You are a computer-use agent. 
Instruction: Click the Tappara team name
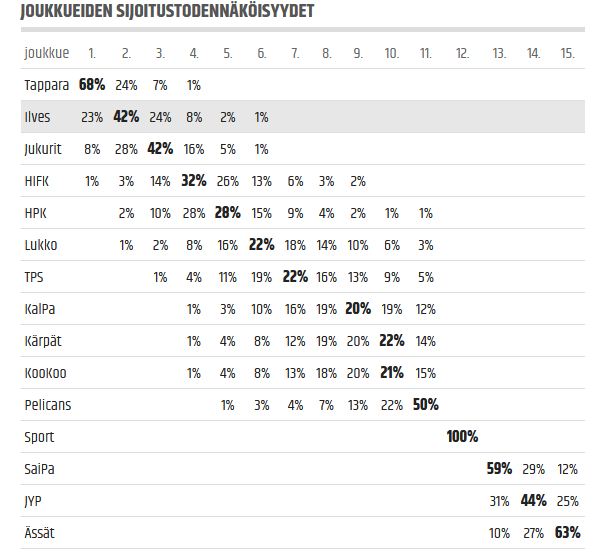click(x=44, y=85)
